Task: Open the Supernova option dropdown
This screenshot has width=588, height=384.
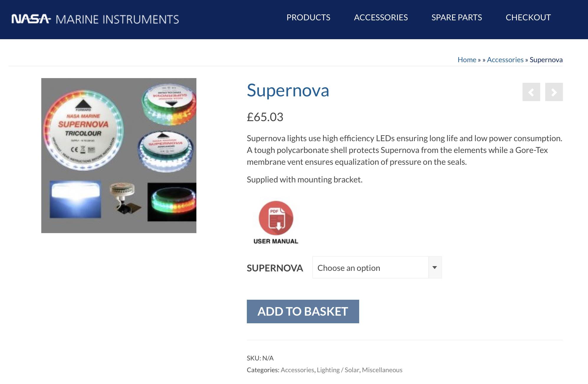Action: tap(370, 268)
